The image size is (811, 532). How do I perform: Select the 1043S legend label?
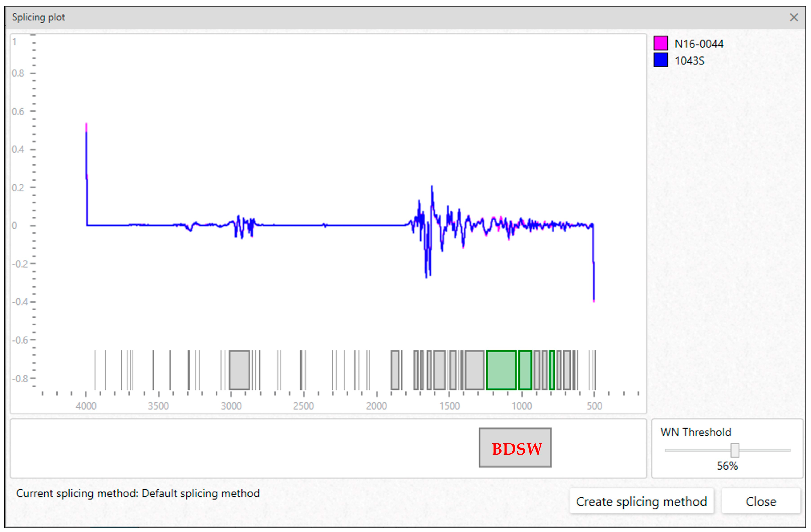689,61
